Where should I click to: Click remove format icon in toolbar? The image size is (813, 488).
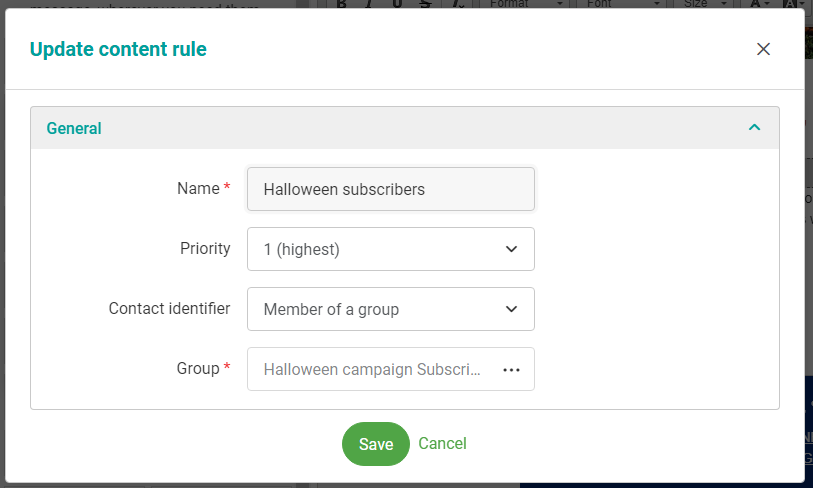point(457,4)
